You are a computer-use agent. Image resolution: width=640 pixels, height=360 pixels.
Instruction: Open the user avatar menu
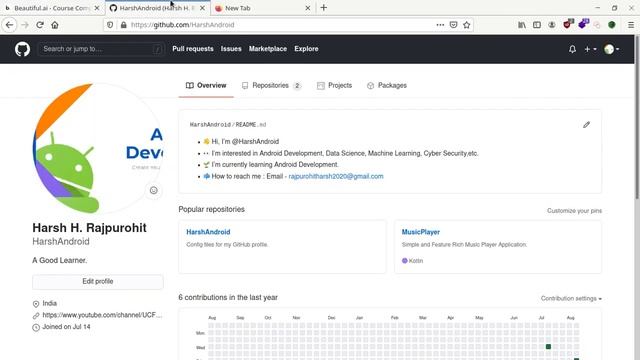tap(611, 49)
